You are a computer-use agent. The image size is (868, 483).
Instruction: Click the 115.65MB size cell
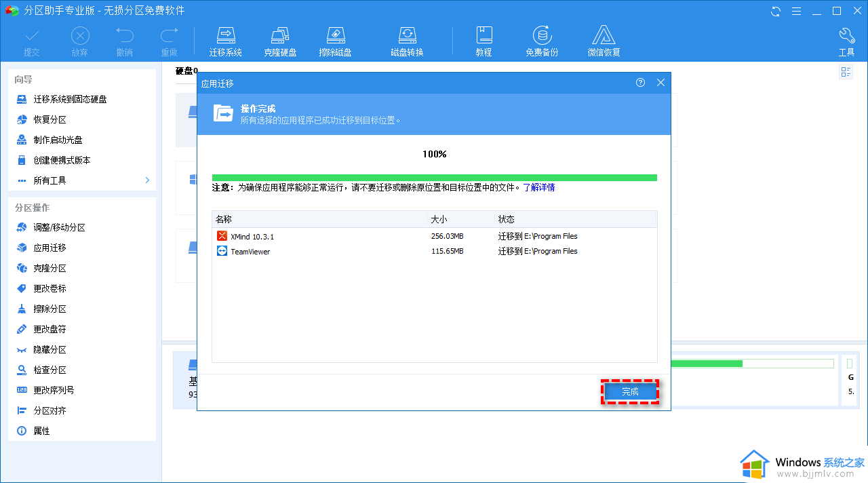[447, 251]
